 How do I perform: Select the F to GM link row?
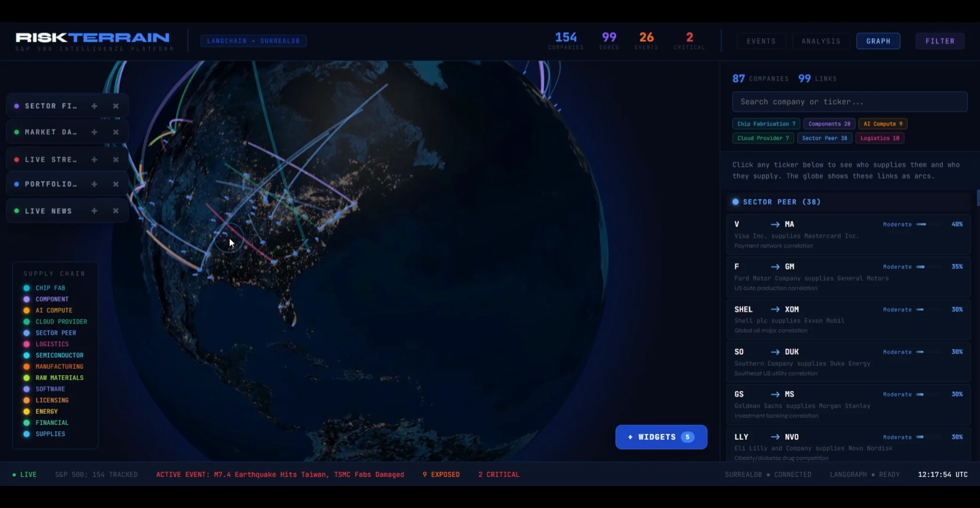(x=848, y=277)
